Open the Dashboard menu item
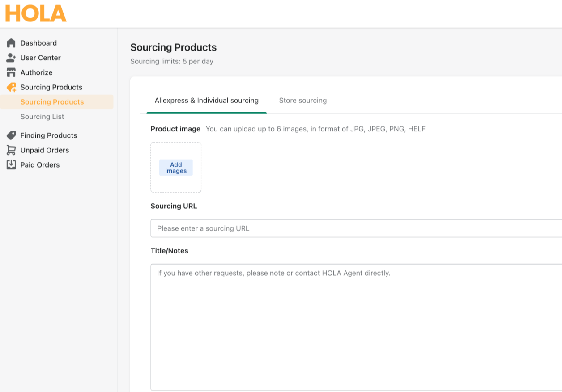 (x=38, y=43)
